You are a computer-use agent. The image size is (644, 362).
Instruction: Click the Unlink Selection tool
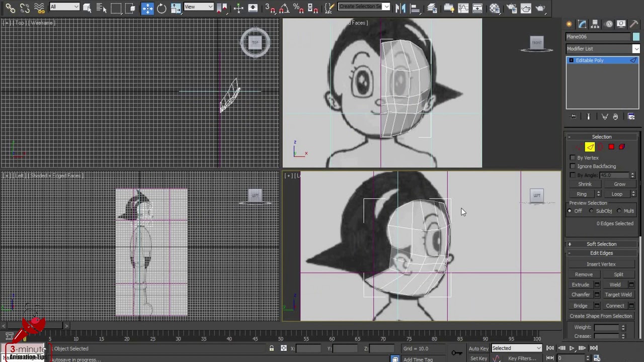pos(25,8)
